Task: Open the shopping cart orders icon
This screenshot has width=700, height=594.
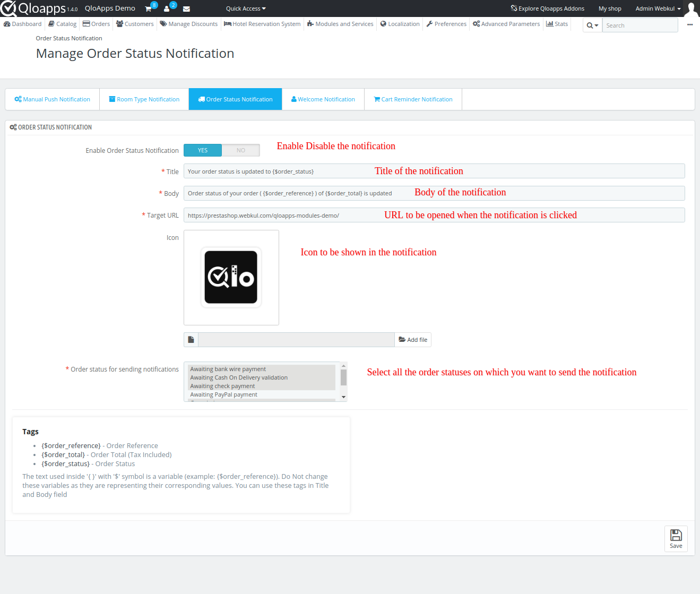Action: coord(148,9)
